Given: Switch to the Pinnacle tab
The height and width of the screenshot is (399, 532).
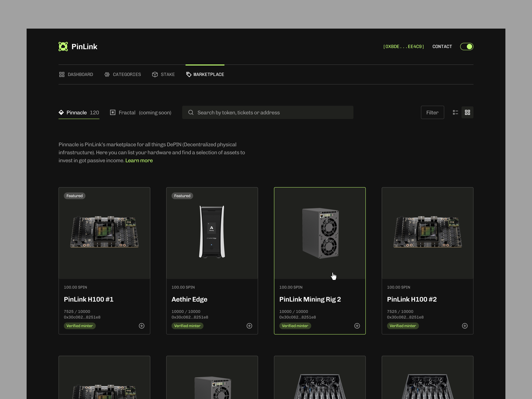Looking at the screenshot, I should [76, 112].
